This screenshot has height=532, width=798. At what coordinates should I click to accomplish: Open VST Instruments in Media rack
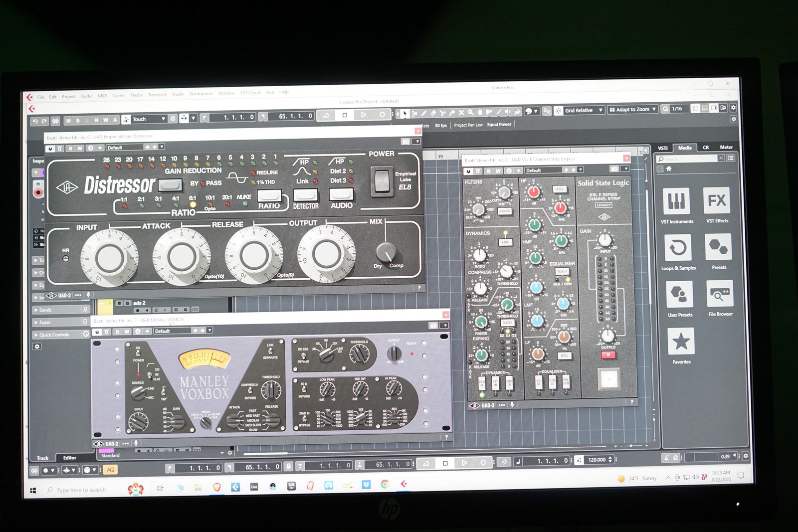pyautogui.click(x=676, y=205)
